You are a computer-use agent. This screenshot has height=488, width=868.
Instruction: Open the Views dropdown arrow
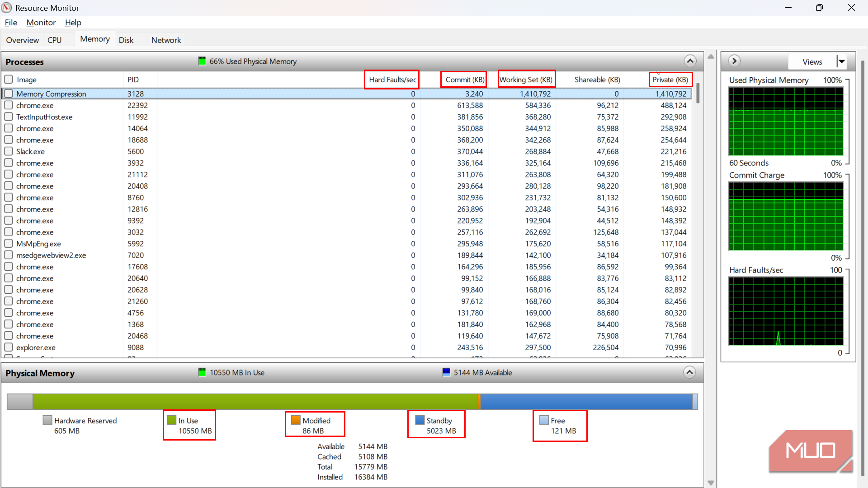point(841,61)
